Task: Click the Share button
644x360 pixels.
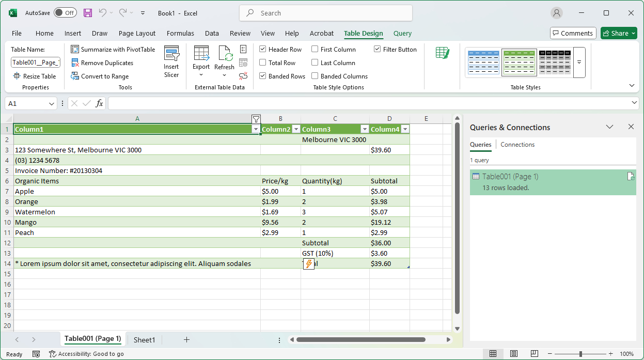Action: [x=618, y=33]
